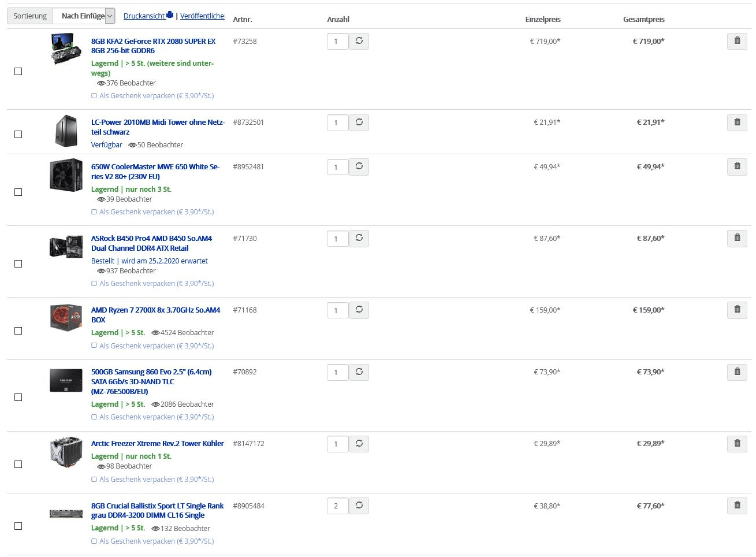Delete ASRock B450 Pro4 mainboard from cart

point(737,238)
